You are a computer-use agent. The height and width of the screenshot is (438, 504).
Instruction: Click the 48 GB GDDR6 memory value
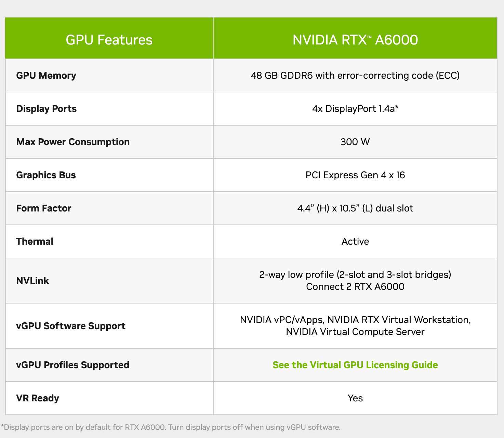coord(355,75)
